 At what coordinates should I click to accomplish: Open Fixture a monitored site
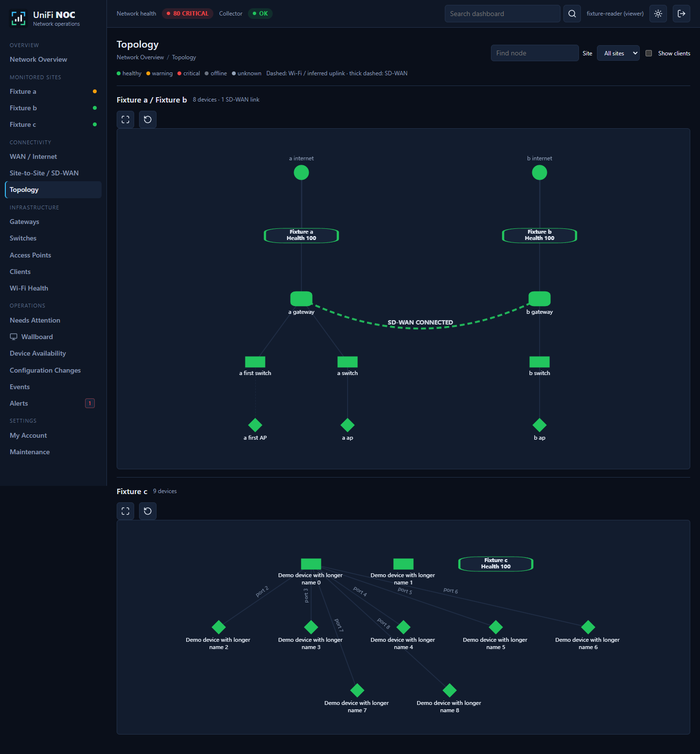(x=53, y=91)
